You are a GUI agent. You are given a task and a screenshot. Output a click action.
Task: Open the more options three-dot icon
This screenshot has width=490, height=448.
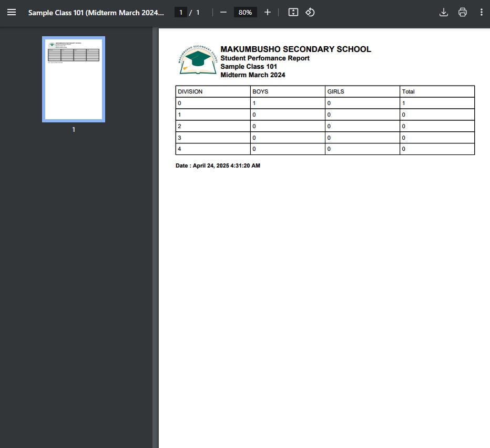[482, 12]
